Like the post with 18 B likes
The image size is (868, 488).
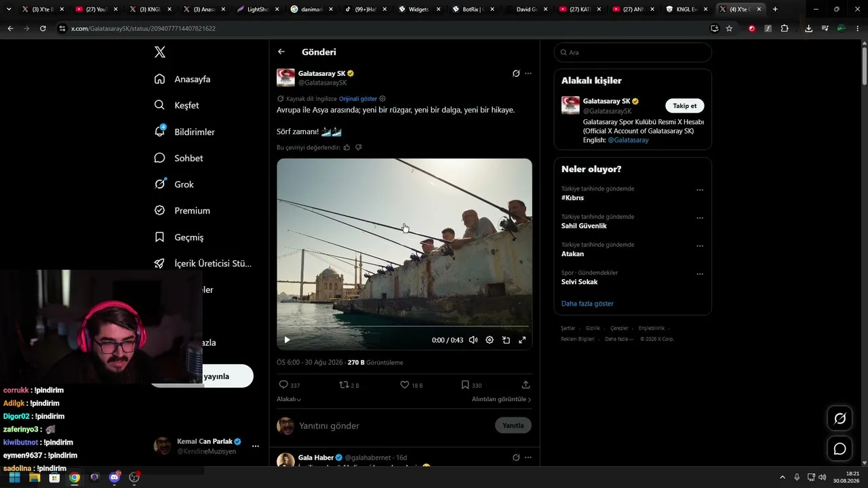click(405, 385)
